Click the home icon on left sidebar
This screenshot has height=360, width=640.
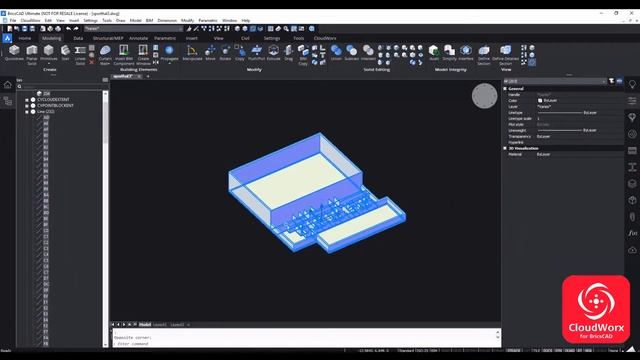(7, 84)
